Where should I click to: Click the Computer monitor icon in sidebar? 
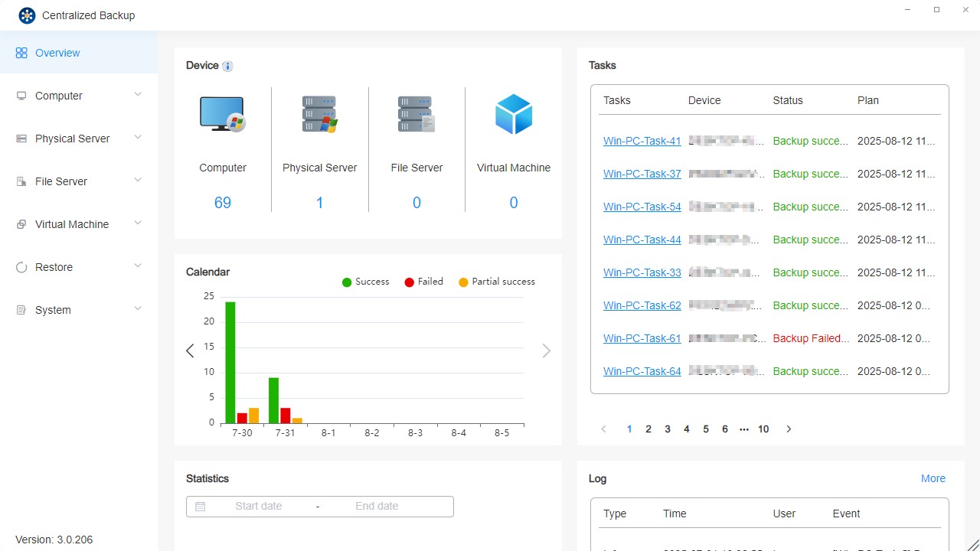point(21,96)
